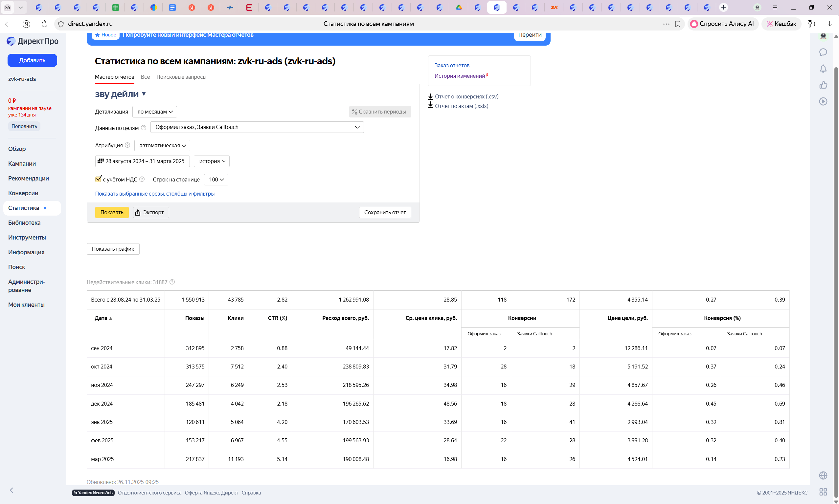Click the globe language icon
Screen dimensions: 839x504
tap(823, 475)
